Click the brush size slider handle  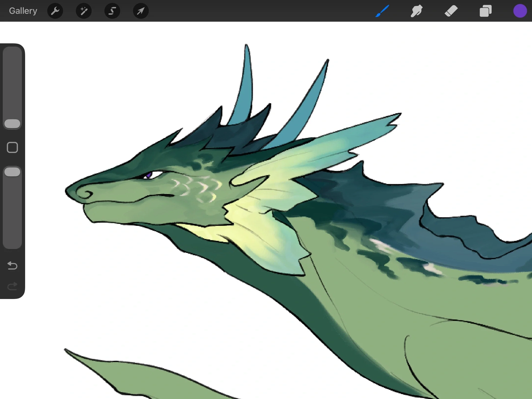pyautogui.click(x=12, y=124)
